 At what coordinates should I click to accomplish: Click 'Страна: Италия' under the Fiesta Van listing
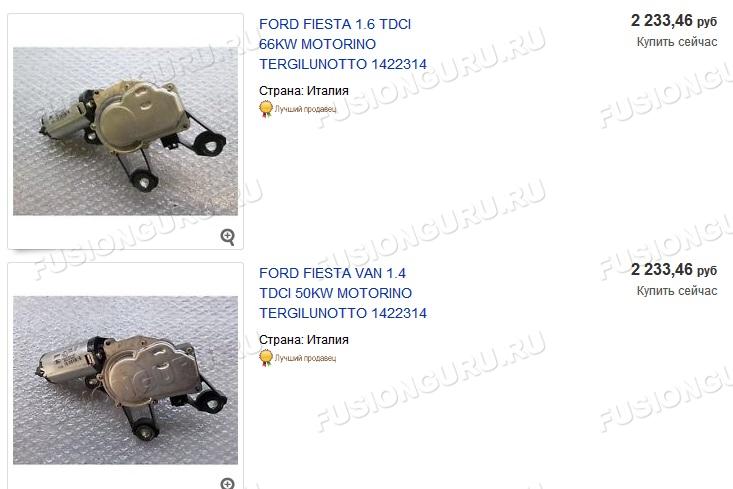pyautogui.click(x=304, y=340)
